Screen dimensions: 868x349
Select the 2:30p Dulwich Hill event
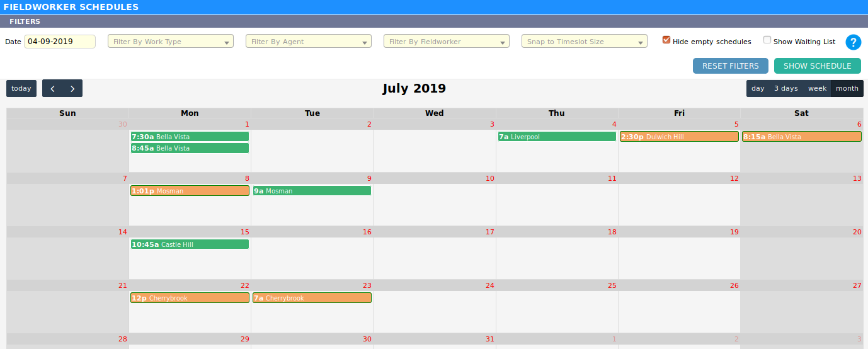(679, 137)
